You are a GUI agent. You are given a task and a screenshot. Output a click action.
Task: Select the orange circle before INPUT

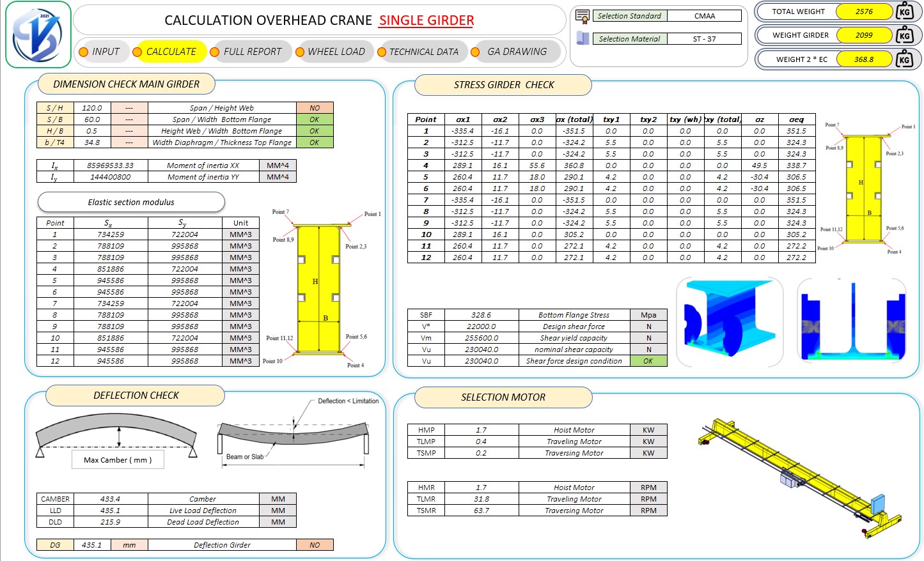tap(83, 52)
